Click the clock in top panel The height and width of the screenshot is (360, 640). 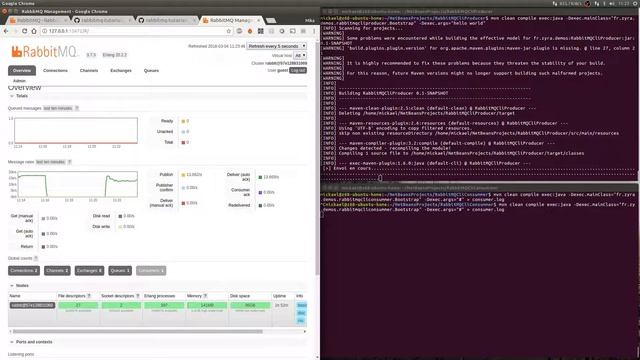pos(624,3)
